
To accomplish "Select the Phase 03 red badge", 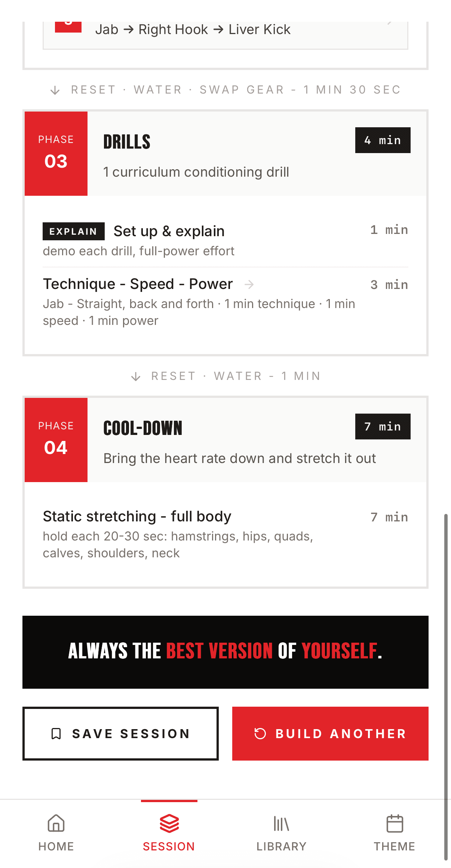I will pyautogui.click(x=56, y=153).
